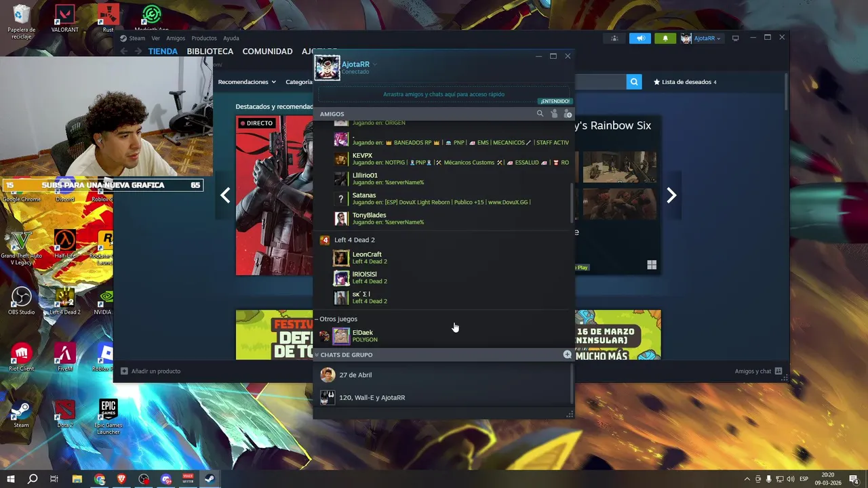Click the Añadir un producto plus icon
Screen dimensions: 868x488
(124, 371)
